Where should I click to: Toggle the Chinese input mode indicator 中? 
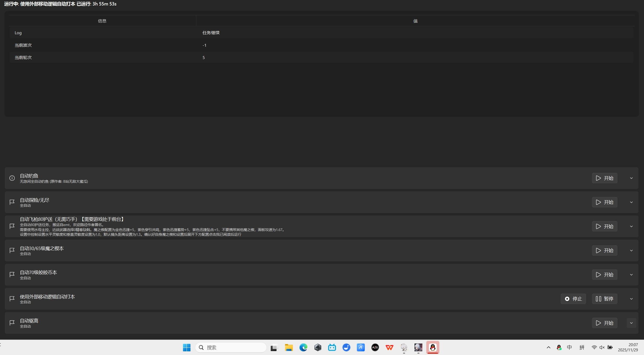click(x=569, y=347)
